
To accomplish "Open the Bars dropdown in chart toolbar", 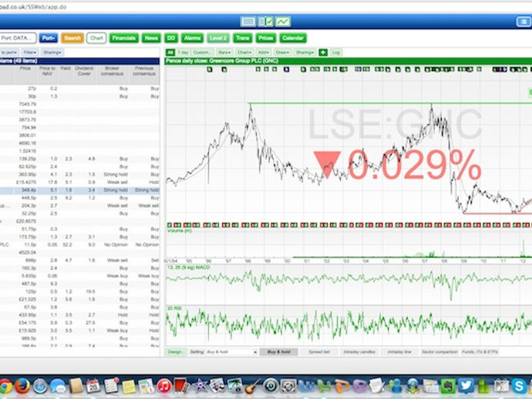I will point(224,52).
